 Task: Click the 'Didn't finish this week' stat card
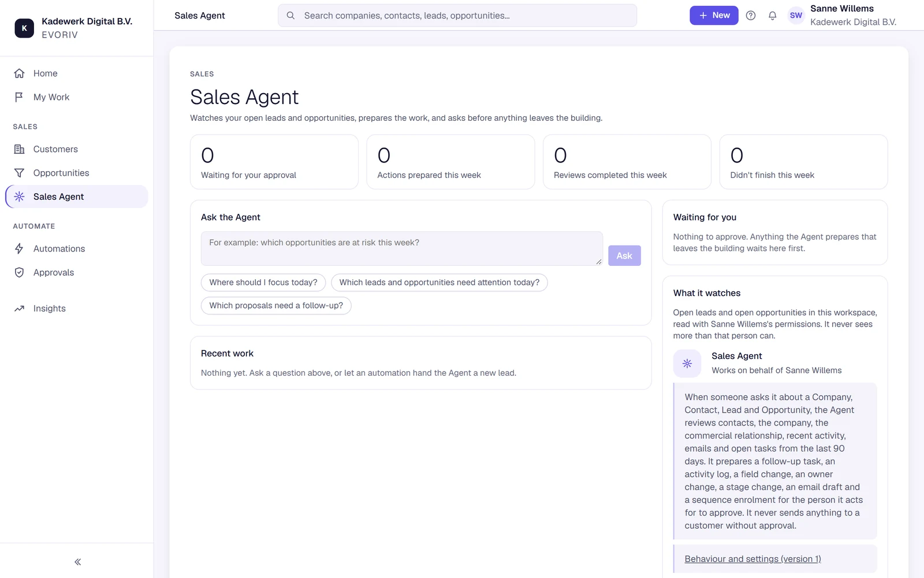pyautogui.click(x=803, y=162)
